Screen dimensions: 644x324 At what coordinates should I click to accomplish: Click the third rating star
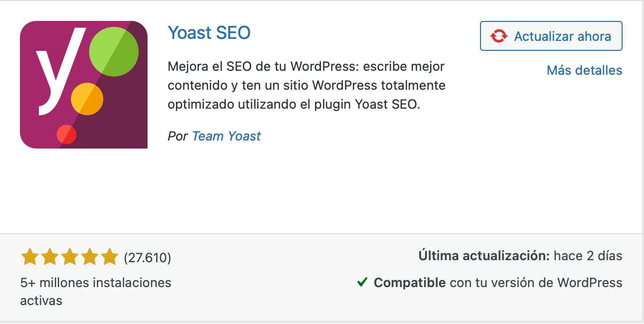70,257
